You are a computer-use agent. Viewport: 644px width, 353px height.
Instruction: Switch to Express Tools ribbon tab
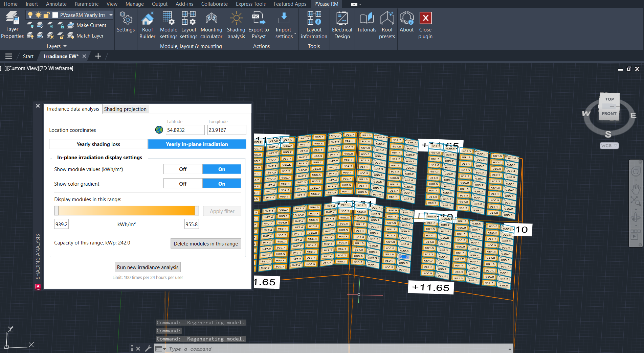click(251, 4)
